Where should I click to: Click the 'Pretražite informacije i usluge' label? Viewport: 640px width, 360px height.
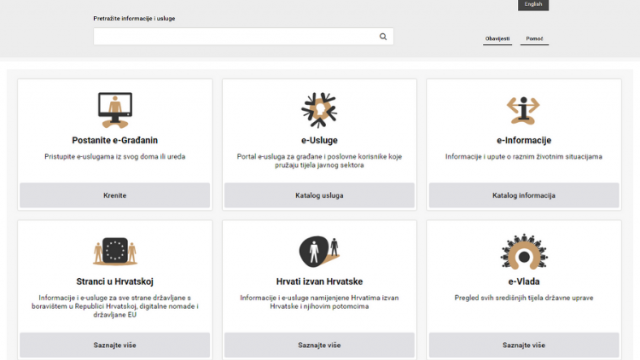[x=134, y=18]
